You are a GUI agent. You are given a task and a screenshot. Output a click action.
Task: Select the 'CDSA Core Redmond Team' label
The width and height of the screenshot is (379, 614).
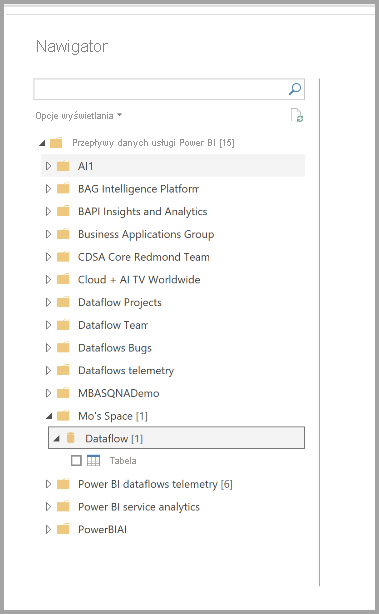[144, 257]
